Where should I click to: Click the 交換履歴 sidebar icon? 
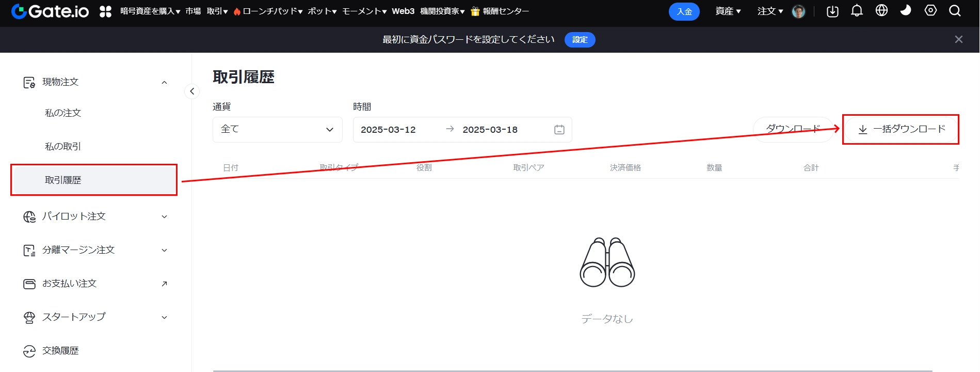29,351
